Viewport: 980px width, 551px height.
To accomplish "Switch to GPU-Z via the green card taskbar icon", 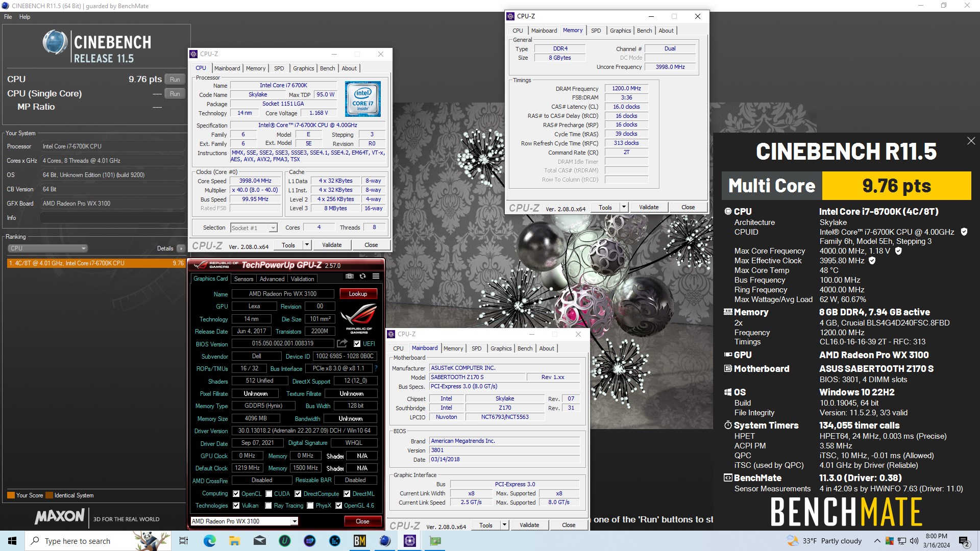I will (435, 541).
